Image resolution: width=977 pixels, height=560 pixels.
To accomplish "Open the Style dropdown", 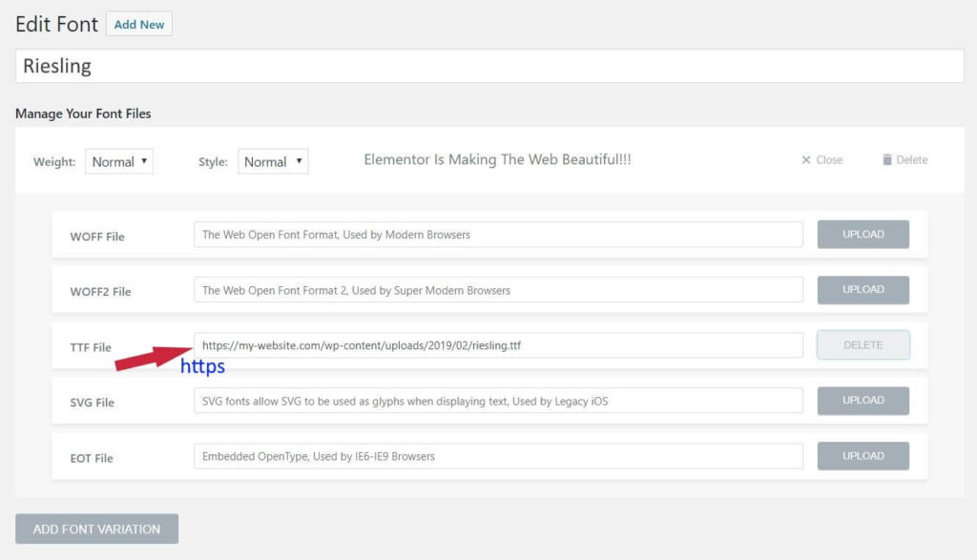I will 272,162.
